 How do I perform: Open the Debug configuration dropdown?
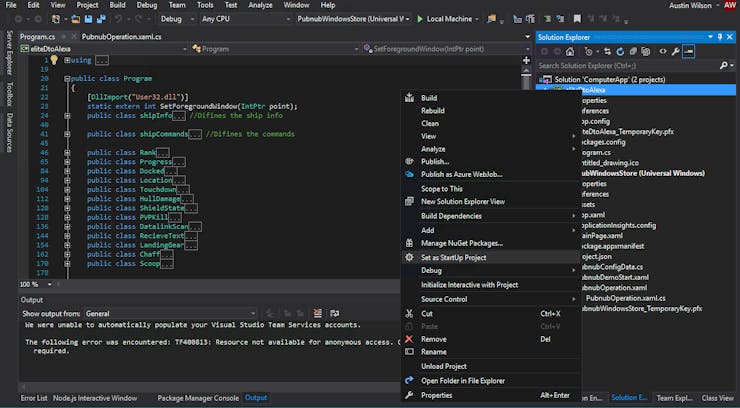pos(177,19)
